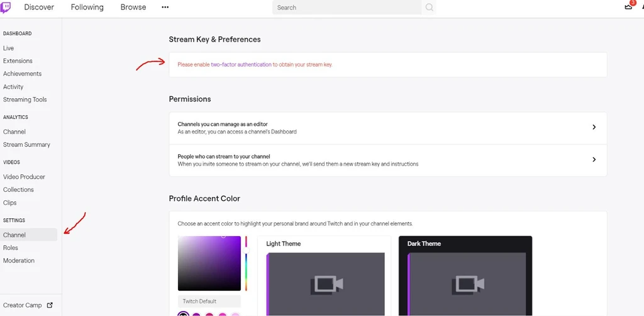Go to the Browse tab
The image size is (644, 316).
(133, 8)
